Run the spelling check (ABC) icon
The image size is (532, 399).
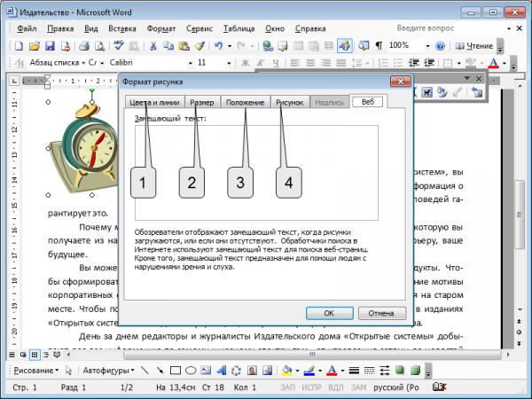(119, 45)
